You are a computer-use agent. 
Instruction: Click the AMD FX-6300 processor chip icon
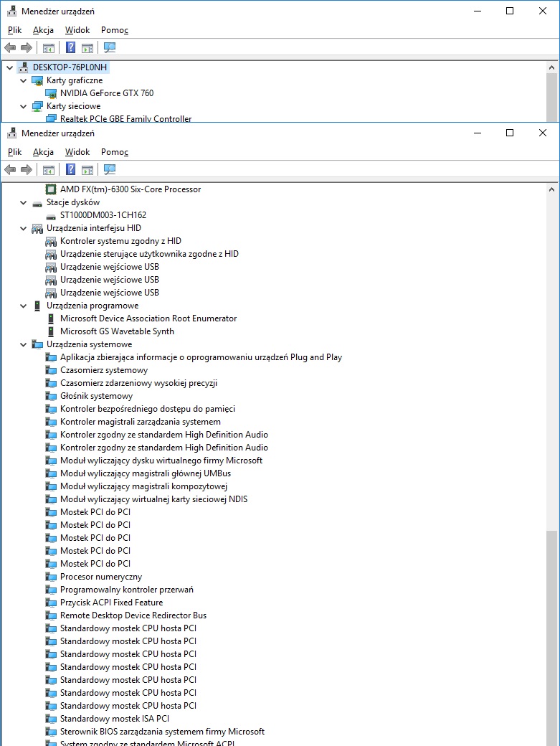[51, 189]
